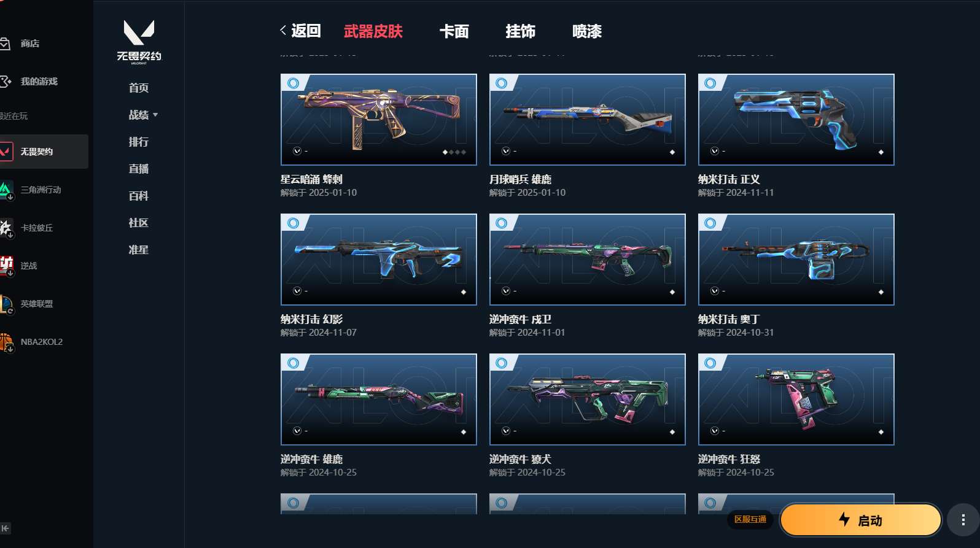
Task: Go back using the 返回 chevron
Action: click(x=283, y=31)
